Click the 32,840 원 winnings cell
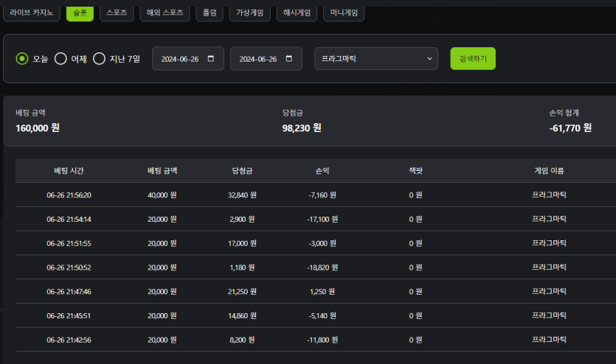The image size is (616, 364). click(x=243, y=195)
